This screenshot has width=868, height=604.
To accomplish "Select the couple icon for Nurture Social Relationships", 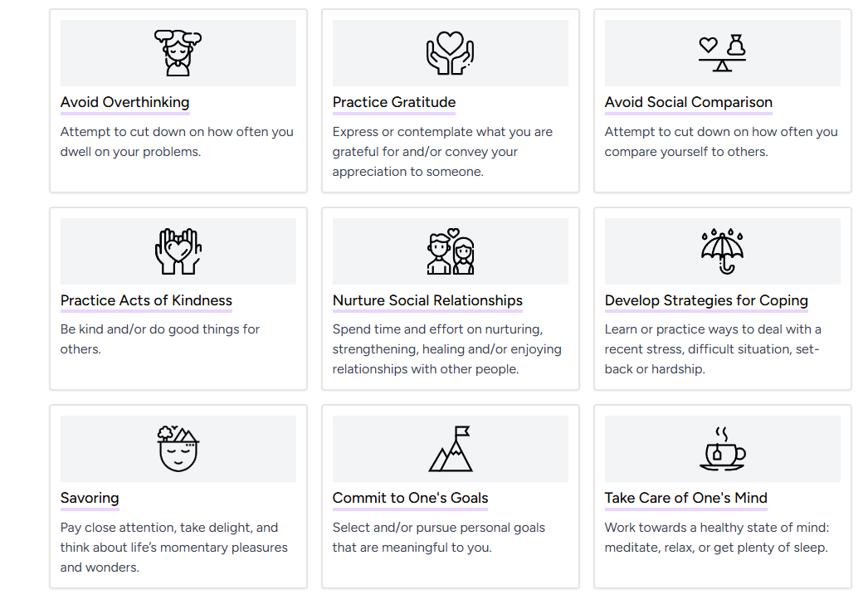I will (x=450, y=250).
